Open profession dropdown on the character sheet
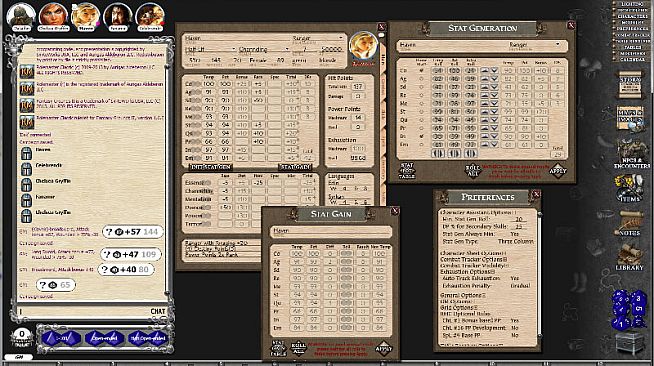This screenshot has width=654, height=366. coord(341,38)
